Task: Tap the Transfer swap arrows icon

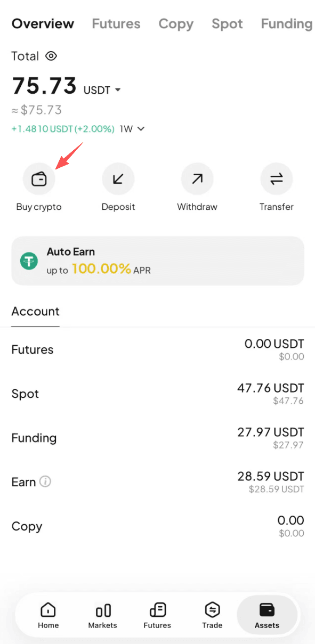Action: point(276,179)
